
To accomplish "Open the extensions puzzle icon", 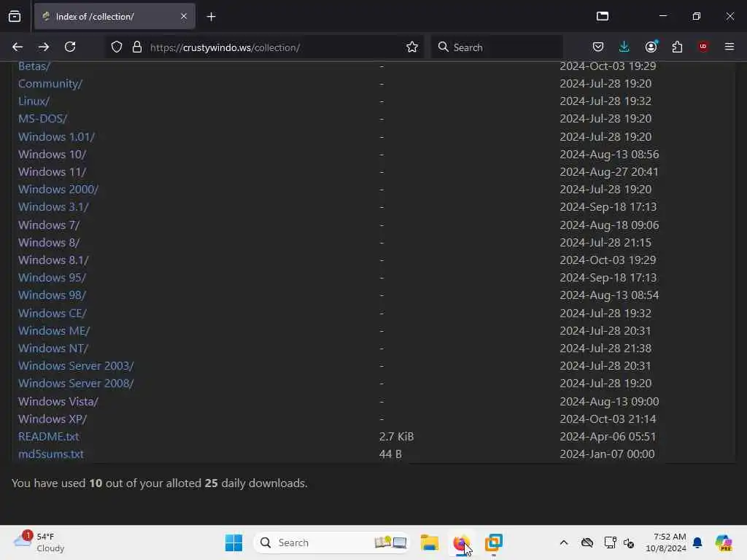I will [677, 47].
